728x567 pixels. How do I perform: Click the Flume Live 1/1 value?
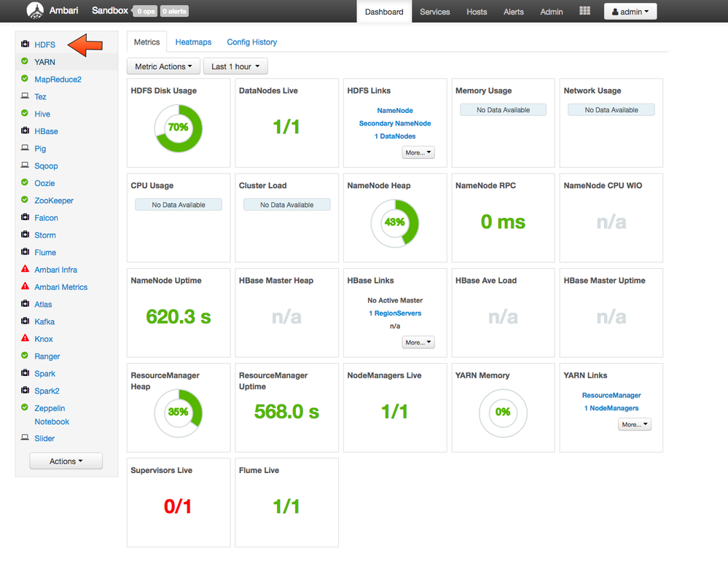tap(286, 507)
